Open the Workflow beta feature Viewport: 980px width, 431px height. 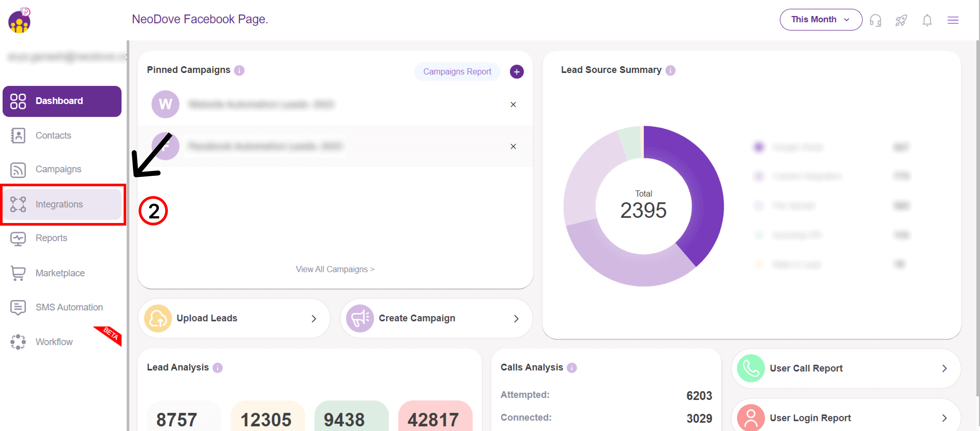(x=54, y=341)
